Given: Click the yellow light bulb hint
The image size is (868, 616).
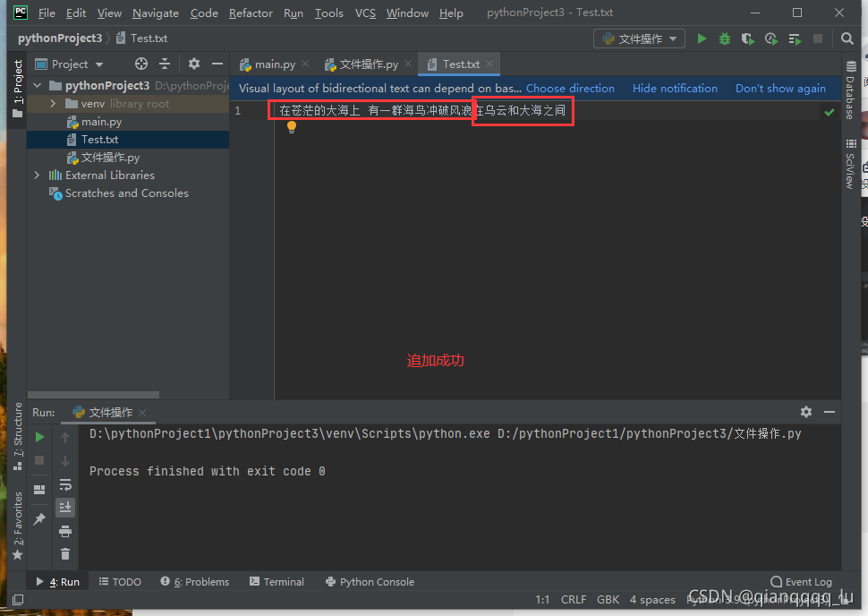Looking at the screenshot, I should 291,127.
